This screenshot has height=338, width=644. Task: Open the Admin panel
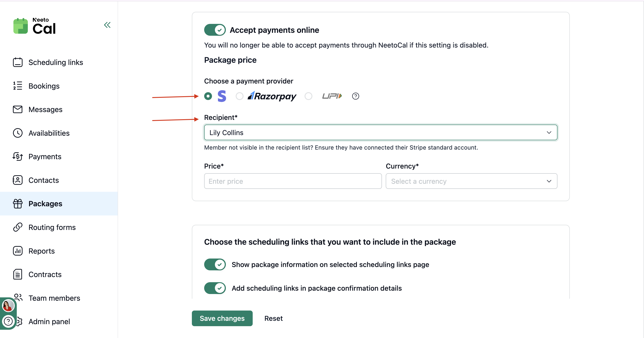(x=49, y=321)
